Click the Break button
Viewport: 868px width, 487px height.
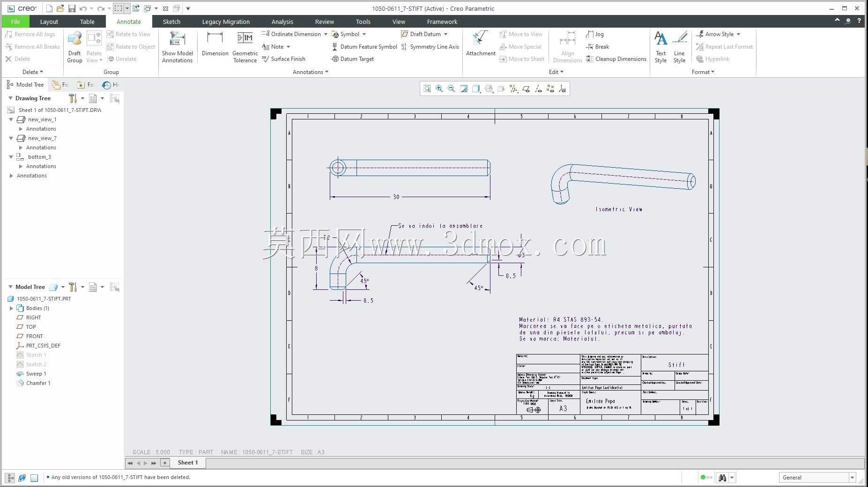pos(598,47)
